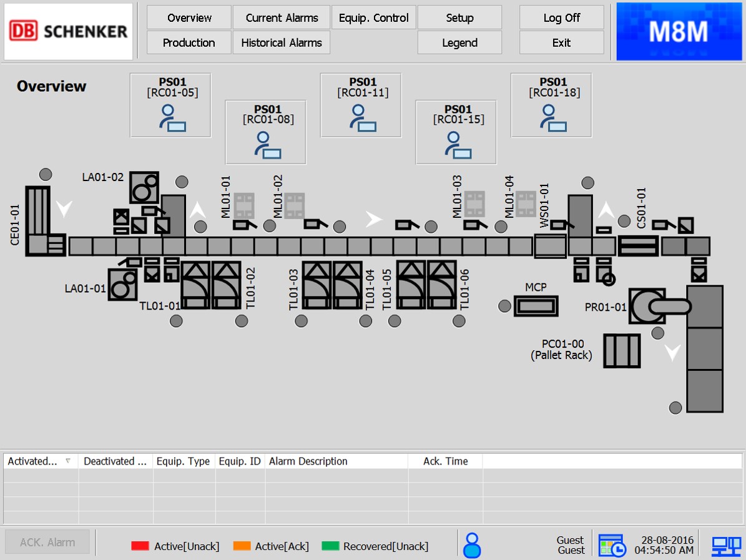746x560 pixels.
Task: Open the TL01-03 equipment unit
Action: 317,285
